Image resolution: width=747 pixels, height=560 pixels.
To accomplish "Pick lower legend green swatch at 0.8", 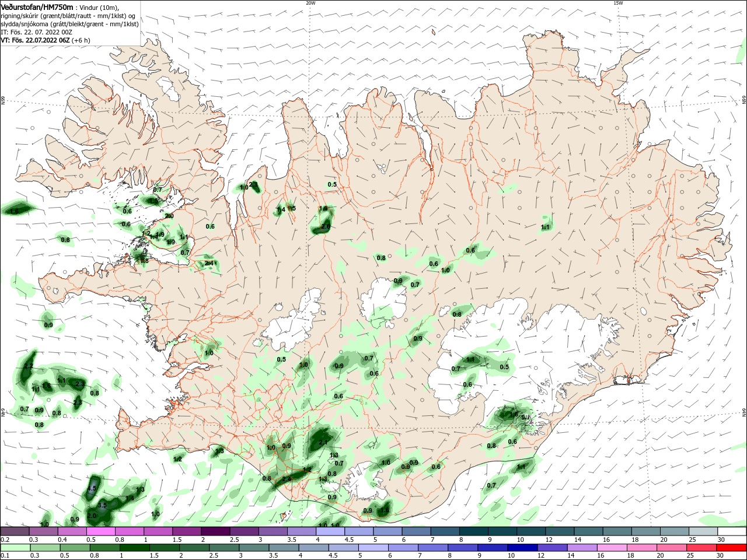I will pos(104,548).
